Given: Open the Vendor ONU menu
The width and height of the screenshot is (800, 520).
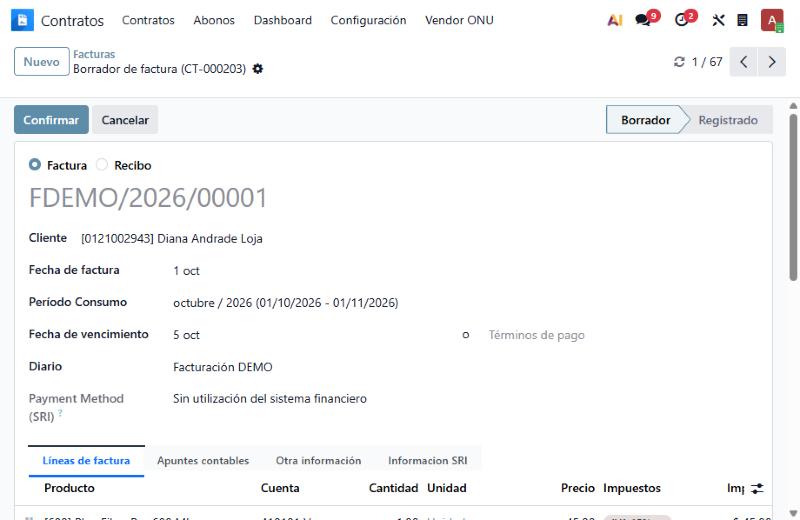Looking at the screenshot, I should coord(459,20).
